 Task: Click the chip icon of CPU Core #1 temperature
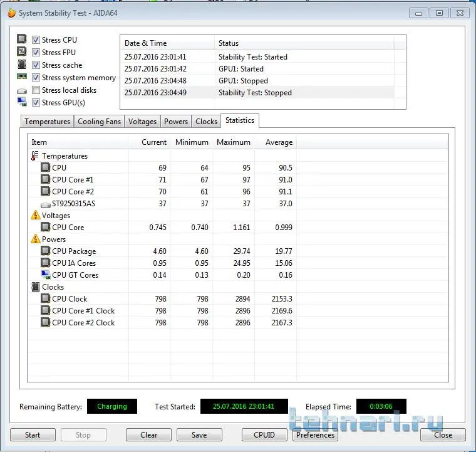coord(46,179)
